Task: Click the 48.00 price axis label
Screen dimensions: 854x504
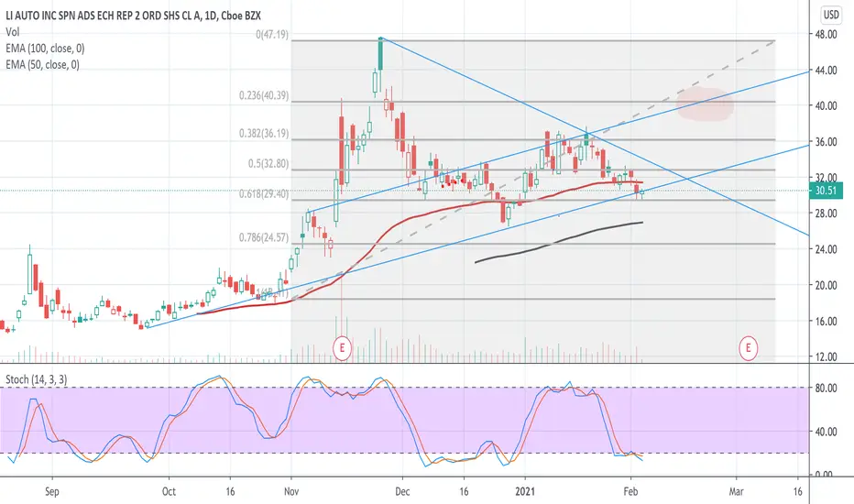Action: [x=826, y=34]
